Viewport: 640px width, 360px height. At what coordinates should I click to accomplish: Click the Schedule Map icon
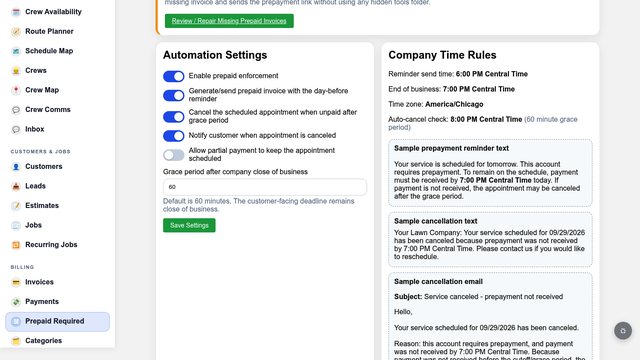[x=16, y=51]
